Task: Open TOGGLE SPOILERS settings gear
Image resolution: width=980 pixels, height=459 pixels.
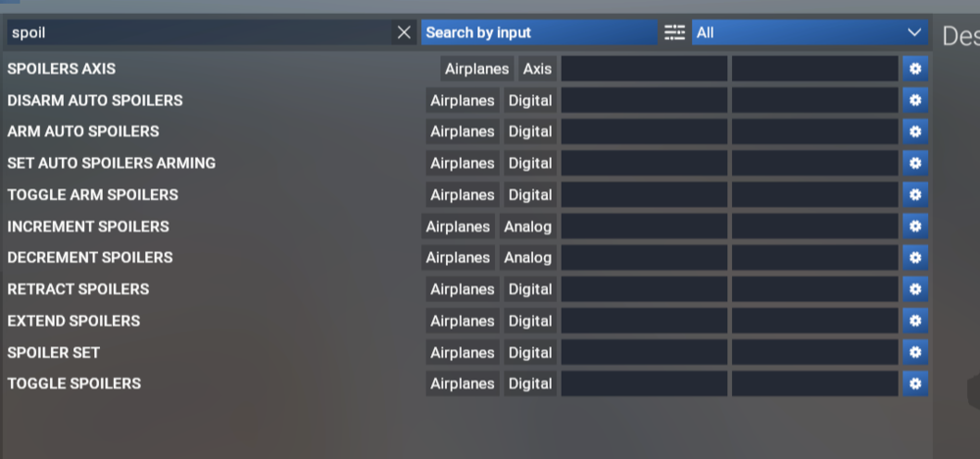Action: [x=915, y=383]
